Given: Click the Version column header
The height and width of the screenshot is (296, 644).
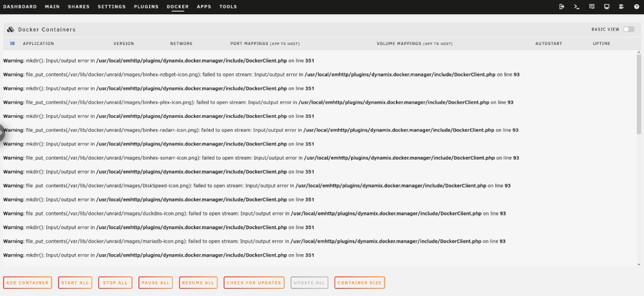Looking at the screenshot, I should click(124, 44).
